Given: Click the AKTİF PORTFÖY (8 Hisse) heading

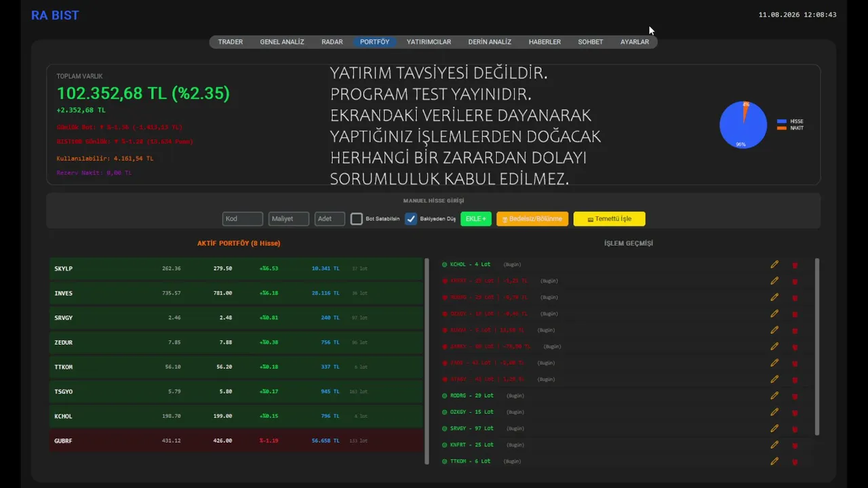Looking at the screenshot, I should coord(239,243).
